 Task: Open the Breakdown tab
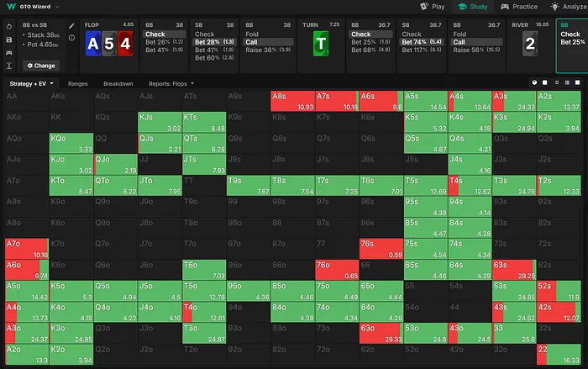click(x=118, y=84)
